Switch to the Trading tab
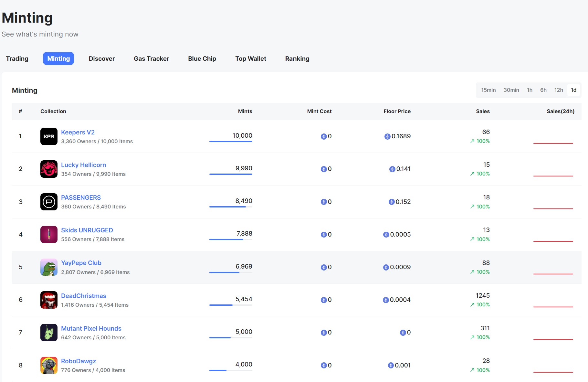This screenshot has width=588, height=382. (x=17, y=58)
